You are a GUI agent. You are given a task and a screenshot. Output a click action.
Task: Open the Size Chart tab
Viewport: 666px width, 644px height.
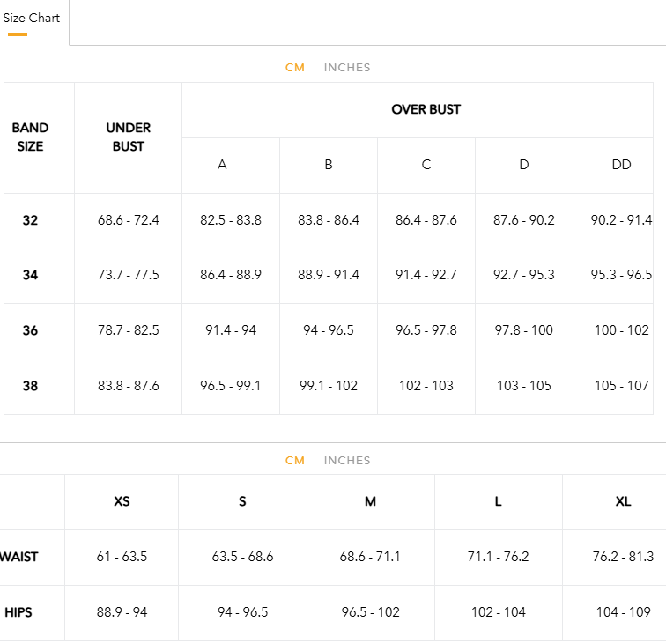pos(31,19)
